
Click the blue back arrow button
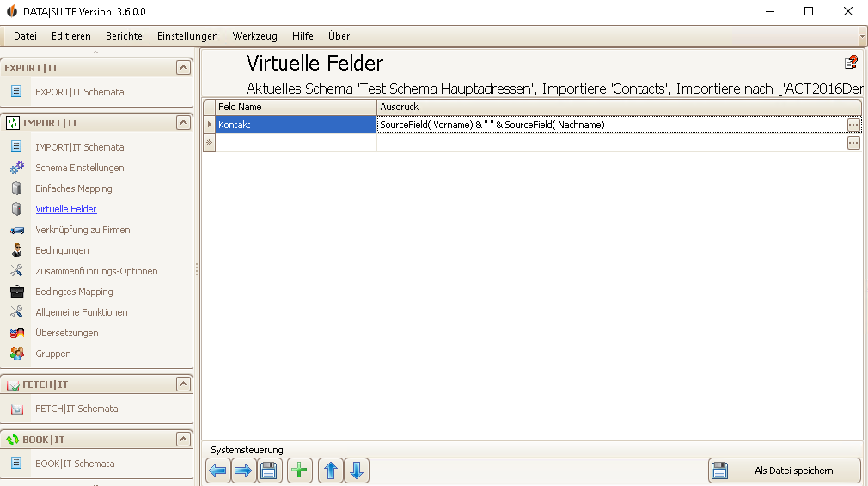(x=217, y=471)
